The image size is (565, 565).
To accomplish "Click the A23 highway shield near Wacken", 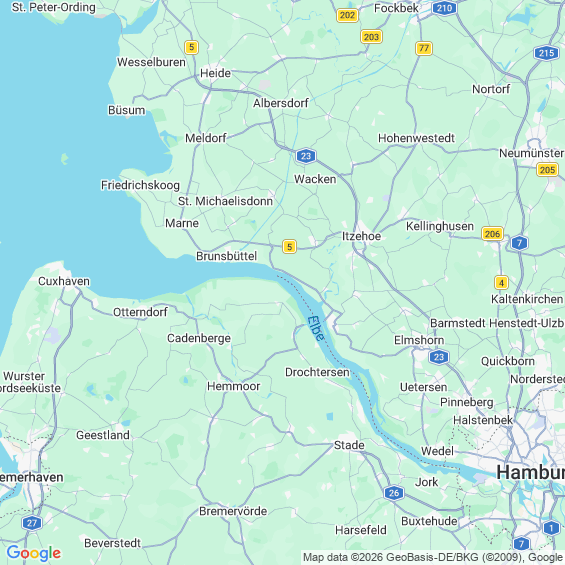I will pos(306,156).
